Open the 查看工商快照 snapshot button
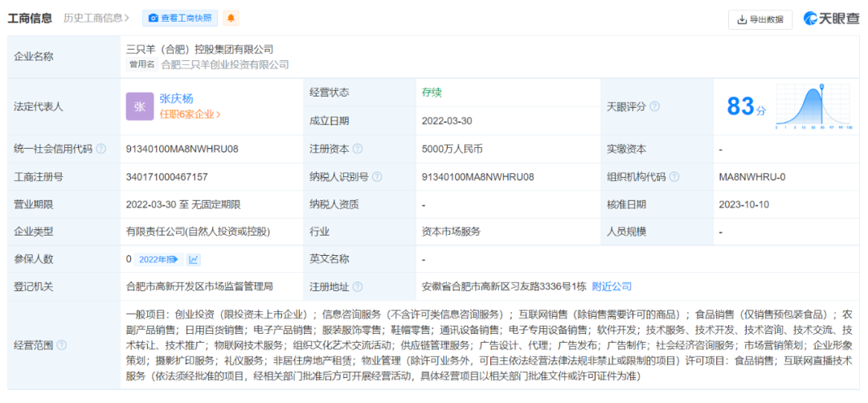This screenshot has width=868, height=403. coord(178,18)
